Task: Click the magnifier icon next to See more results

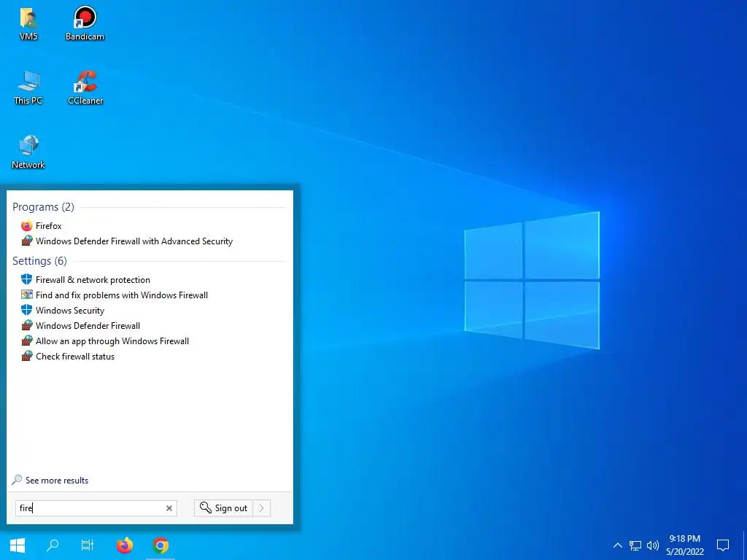Action: pos(17,480)
